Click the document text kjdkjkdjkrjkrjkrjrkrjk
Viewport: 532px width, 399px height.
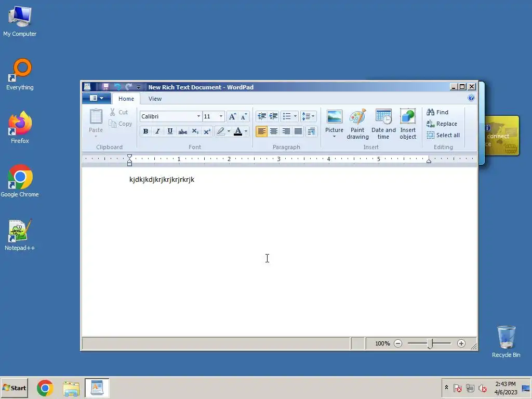click(x=162, y=179)
